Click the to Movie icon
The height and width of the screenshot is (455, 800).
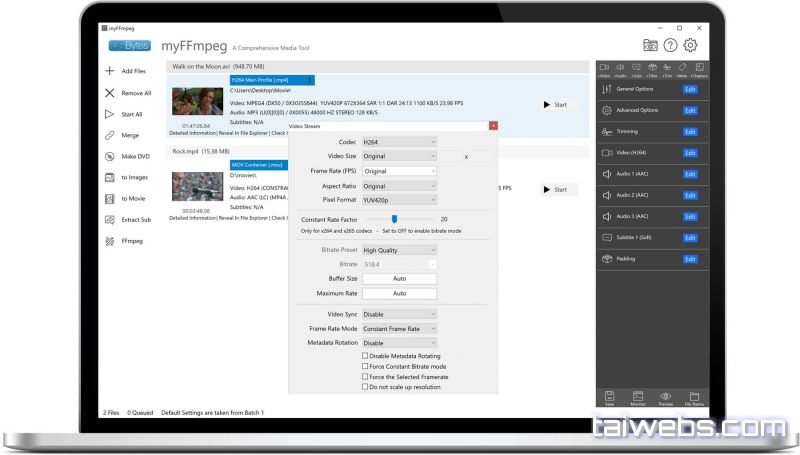coord(109,198)
